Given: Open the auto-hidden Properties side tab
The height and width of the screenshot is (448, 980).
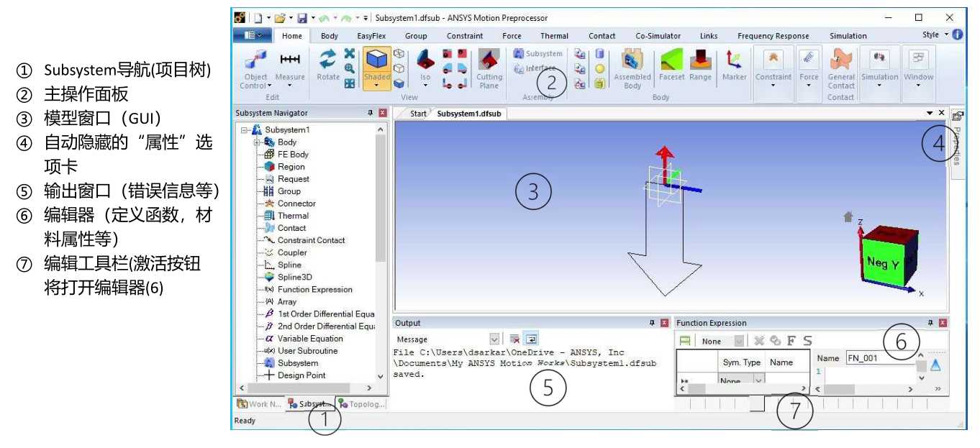Looking at the screenshot, I should (957, 146).
